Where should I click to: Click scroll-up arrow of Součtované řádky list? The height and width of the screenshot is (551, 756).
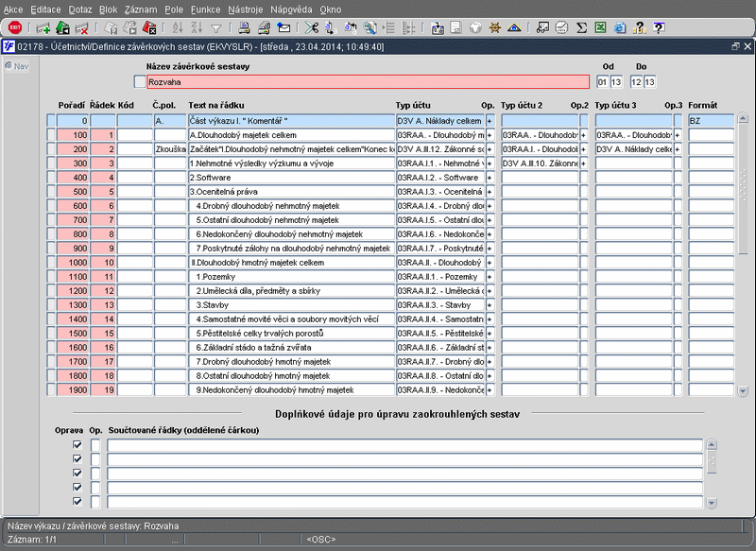pos(712,444)
